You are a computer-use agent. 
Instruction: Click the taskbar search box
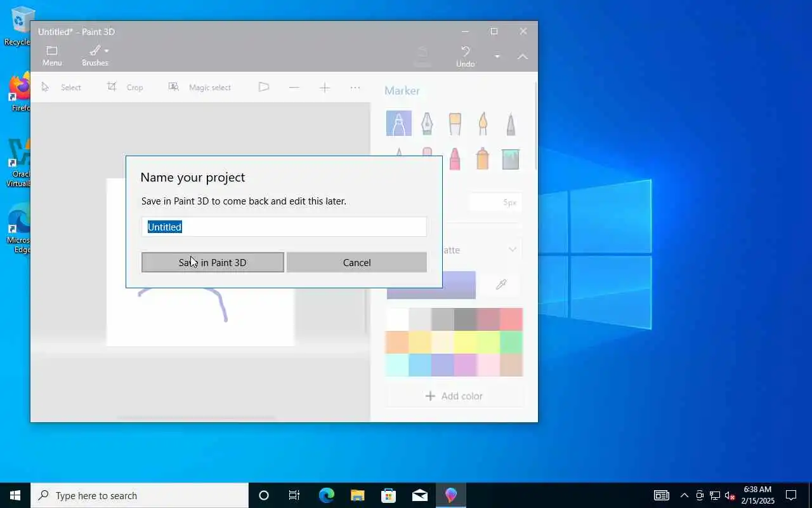click(x=140, y=495)
